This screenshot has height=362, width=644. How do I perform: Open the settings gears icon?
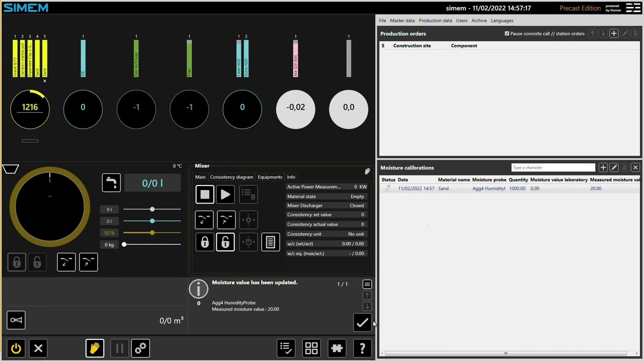click(140, 348)
